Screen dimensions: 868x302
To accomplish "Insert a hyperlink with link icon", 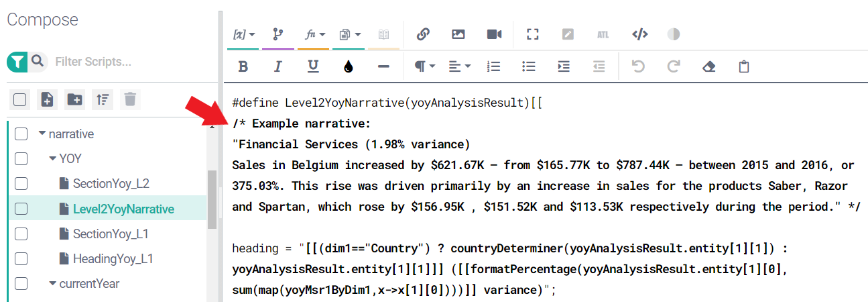I will [423, 34].
